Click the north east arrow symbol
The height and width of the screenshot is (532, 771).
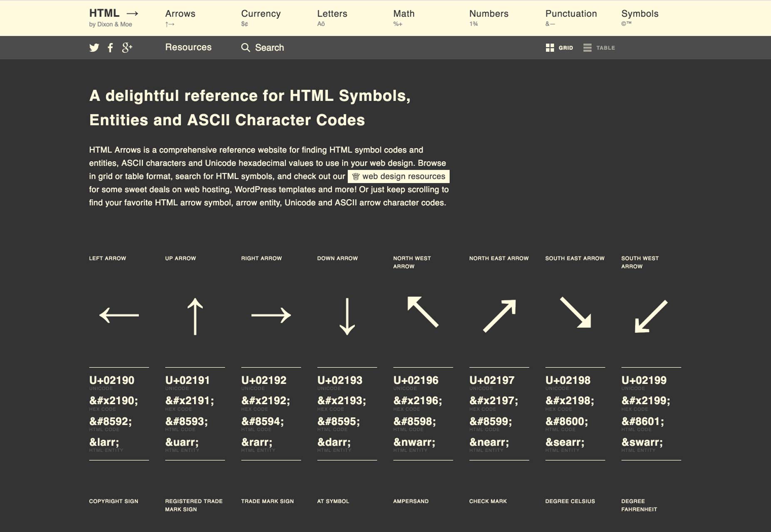(x=500, y=316)
